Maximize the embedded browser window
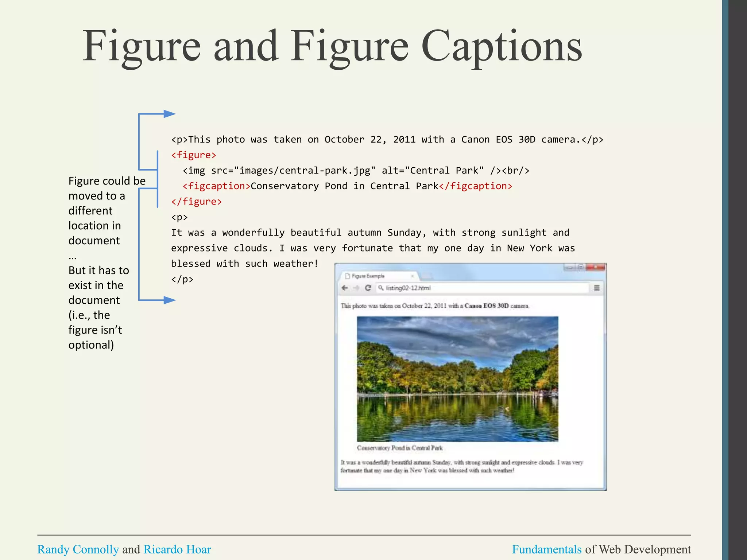 click(580, 267)
